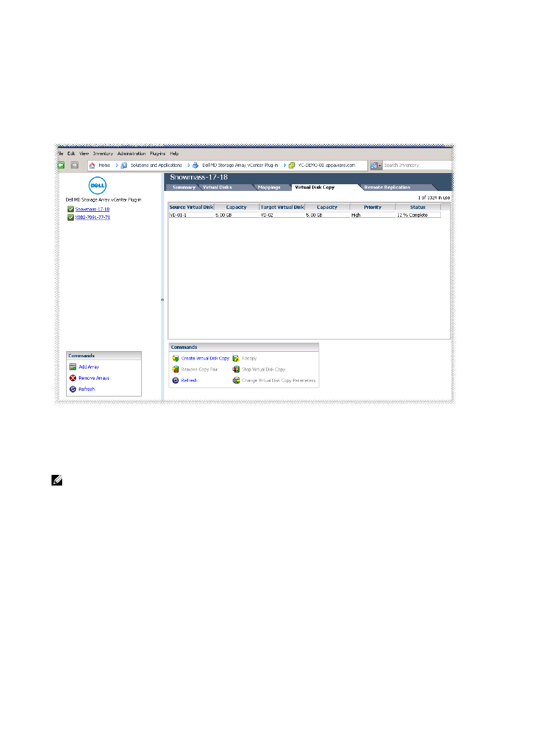The image size is (535, 756).
Task: Click the Dell logo in sidebar
Action: coord(97,185)
